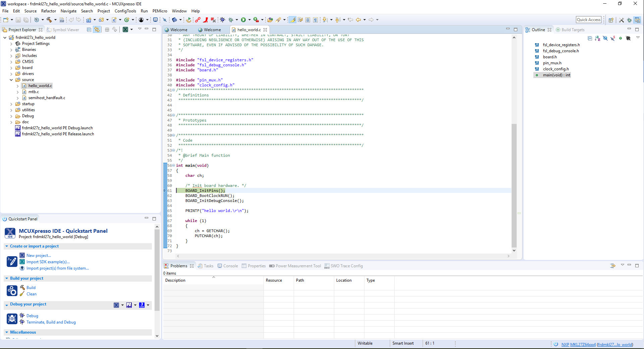Click the green Run button in toolbar
Image resolution: width=644 pixels, height=349 pixels.
click(243, 20)
